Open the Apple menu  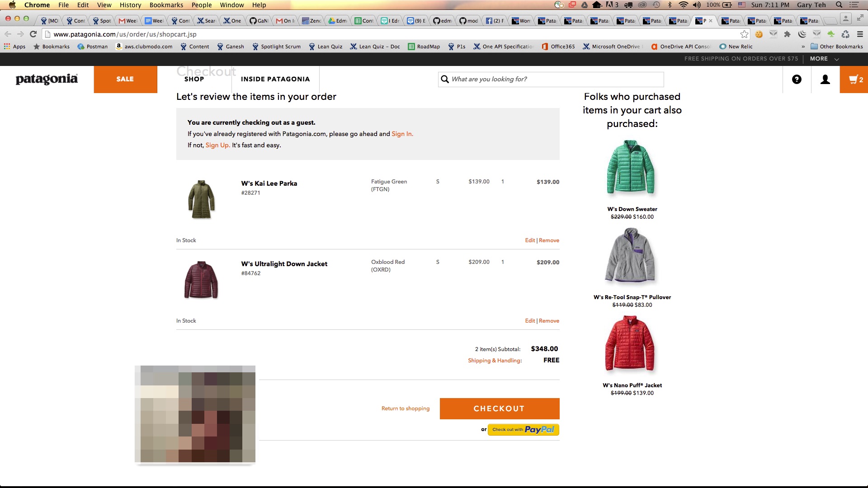12,5
